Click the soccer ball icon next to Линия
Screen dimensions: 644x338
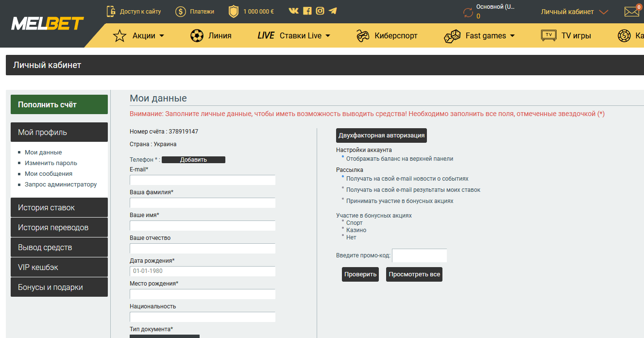(197, 36)
